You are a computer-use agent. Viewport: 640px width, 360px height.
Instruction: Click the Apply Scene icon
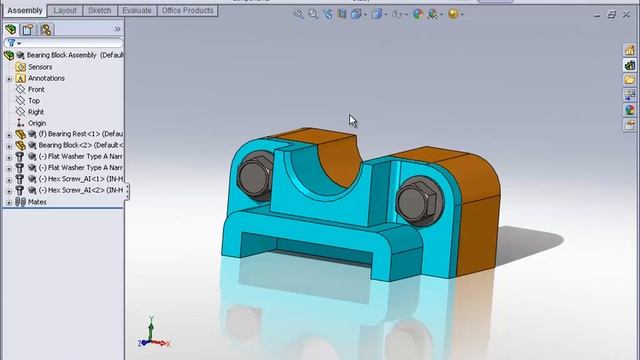[x=433, y=14]
